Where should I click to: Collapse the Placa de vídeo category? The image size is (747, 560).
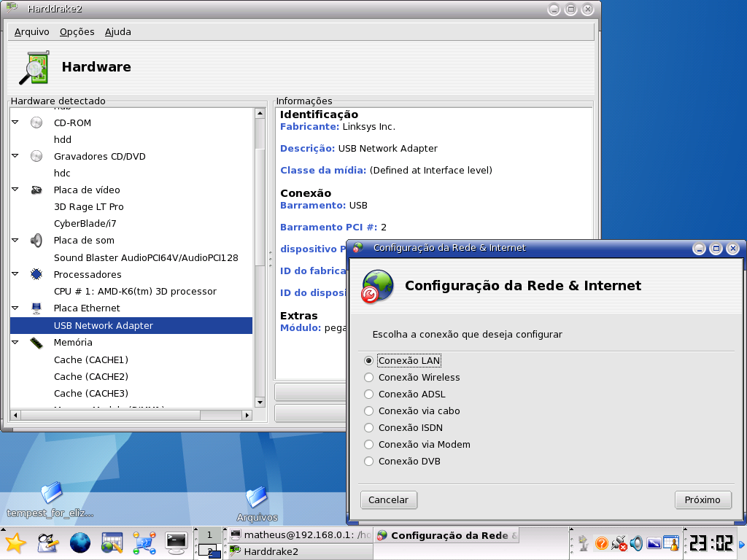[x=15, y=190]
